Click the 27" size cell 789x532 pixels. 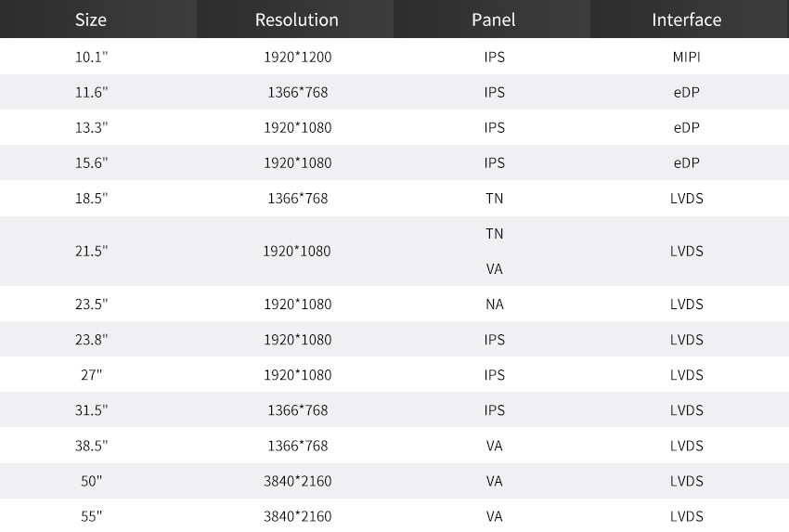coord(92,375)
